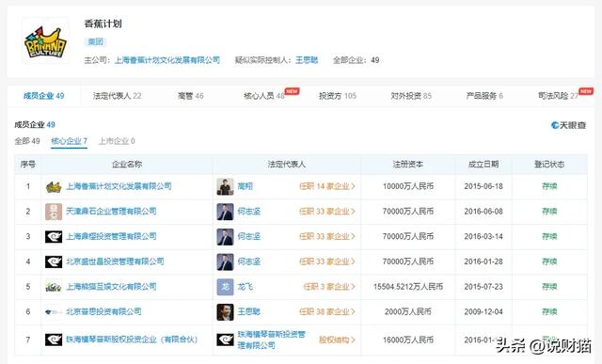
Task: Click the logo beside 天津鼎石企业管理有限公司
Action: (54, 212)
